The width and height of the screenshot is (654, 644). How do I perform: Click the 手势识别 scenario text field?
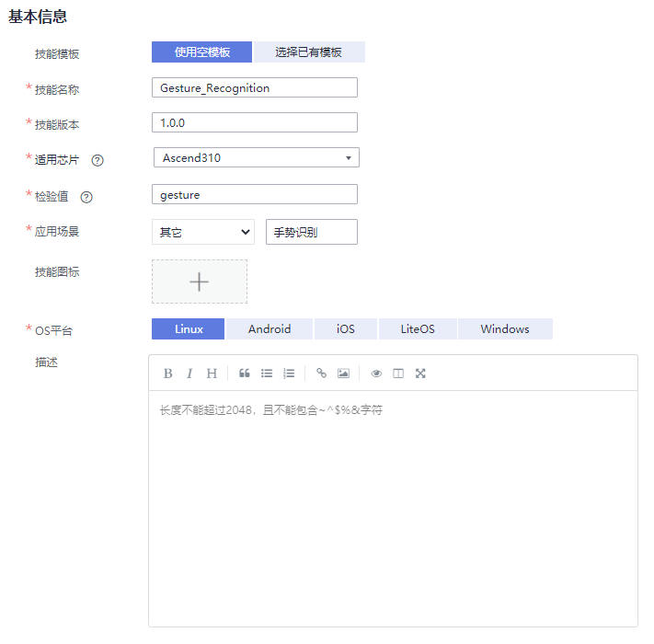click(312, 232)
